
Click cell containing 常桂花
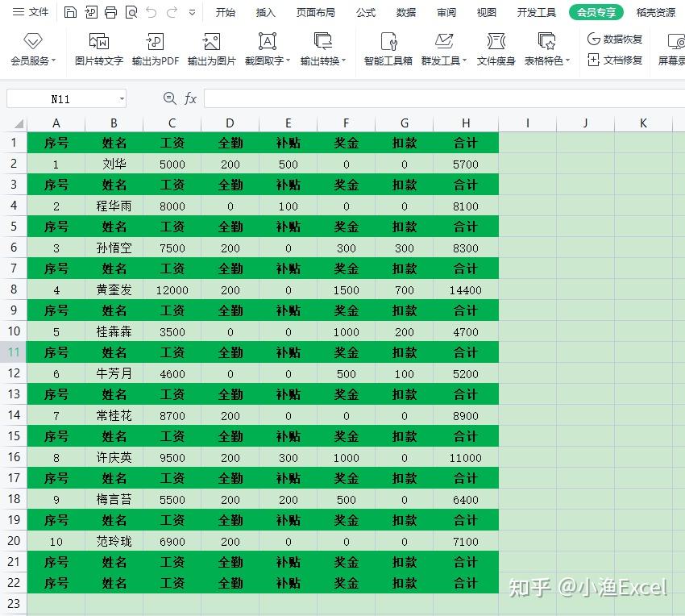point(114,416)
